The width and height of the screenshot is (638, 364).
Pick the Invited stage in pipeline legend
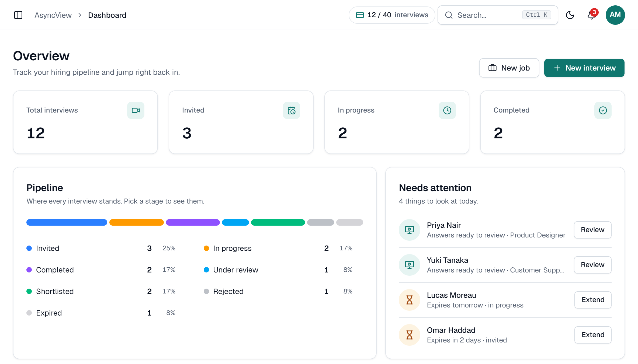point(101,248)
